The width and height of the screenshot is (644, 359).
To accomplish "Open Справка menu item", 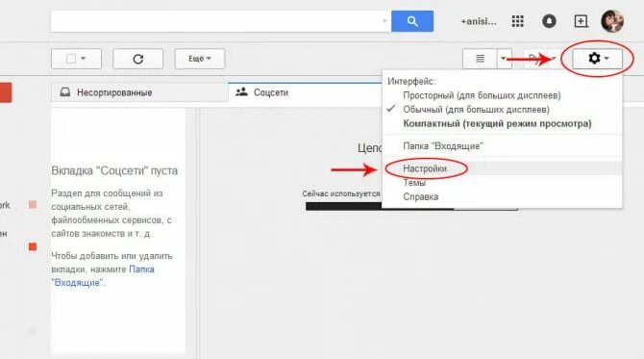I will 421,196.
